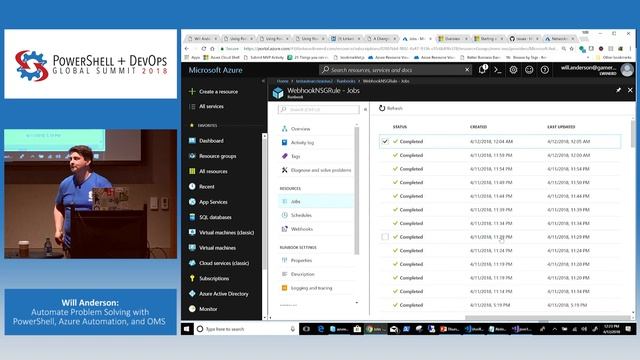This screenshot has height=360, width=640.
Task: Open the Store icon in taskbar
Action: click(358, 329)
